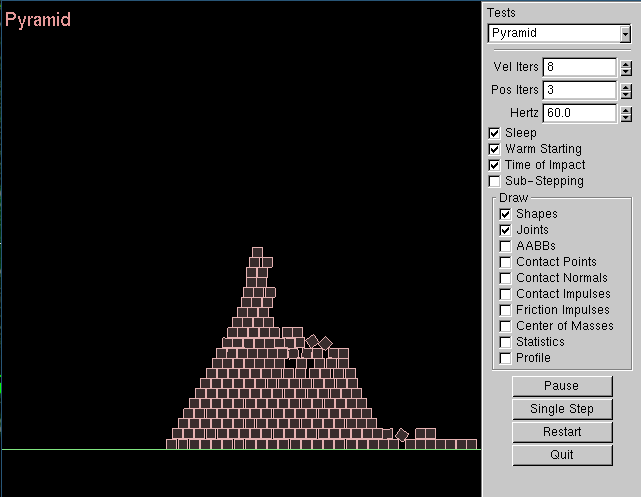641x497 pixels.
Task: Toggle the Warm Starting checkbox
Action: pyautogui.click(x=494, y=149)
